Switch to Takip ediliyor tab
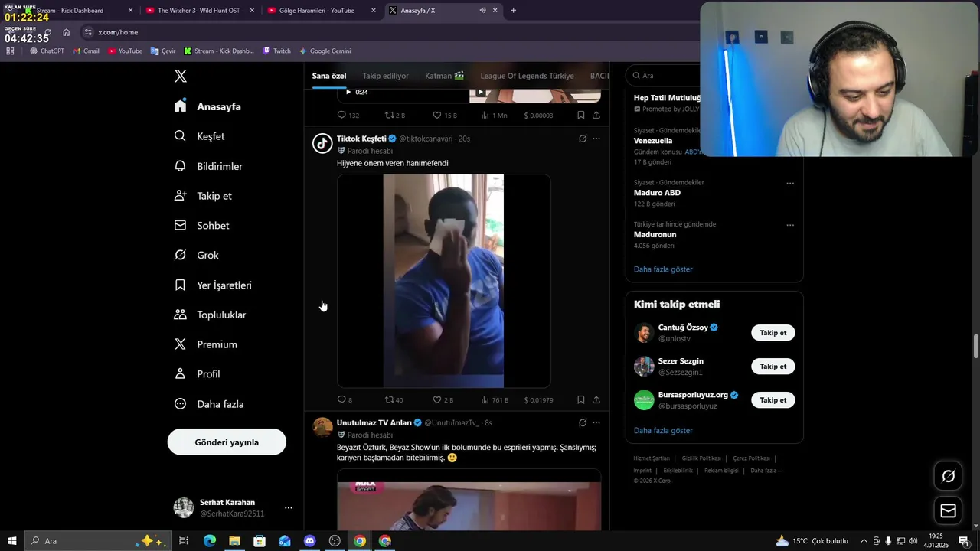Viewport: 980px width, 551px height. tap(385, 76)
